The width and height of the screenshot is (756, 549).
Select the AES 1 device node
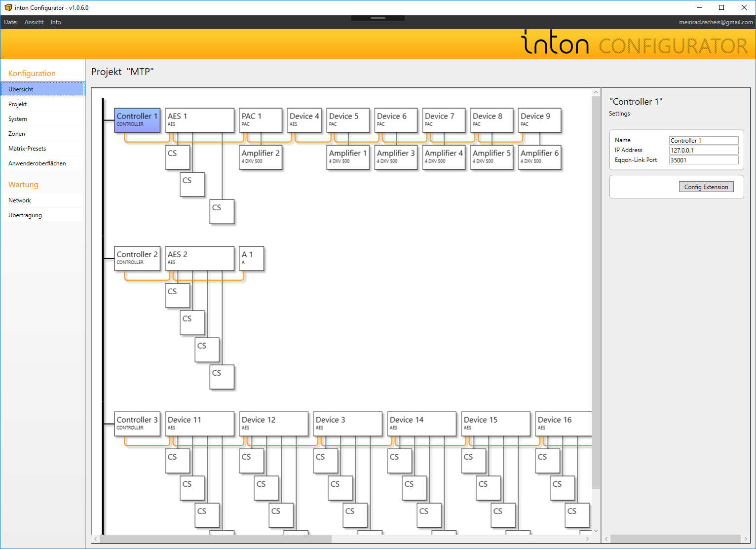(x=199, y=120)
